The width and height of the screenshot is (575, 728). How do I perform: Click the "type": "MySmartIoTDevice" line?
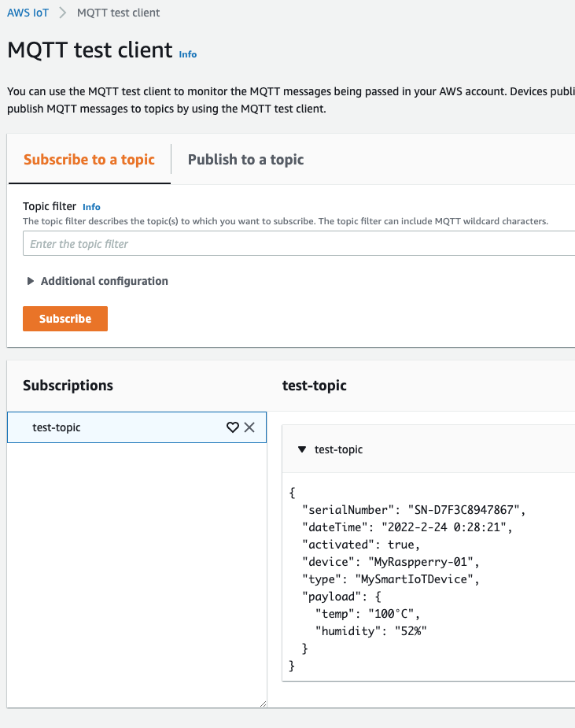click(x=390, y=579)
